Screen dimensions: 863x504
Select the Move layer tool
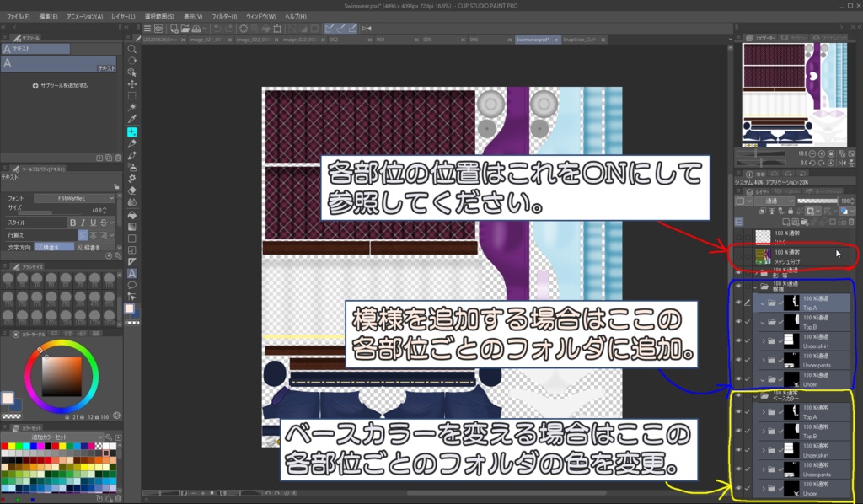(132, 84)
